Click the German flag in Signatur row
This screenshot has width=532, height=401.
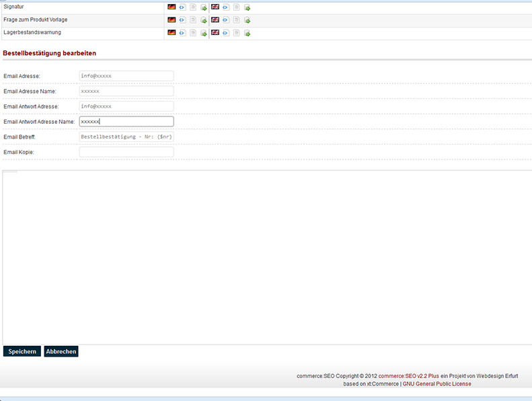point(172,7)
